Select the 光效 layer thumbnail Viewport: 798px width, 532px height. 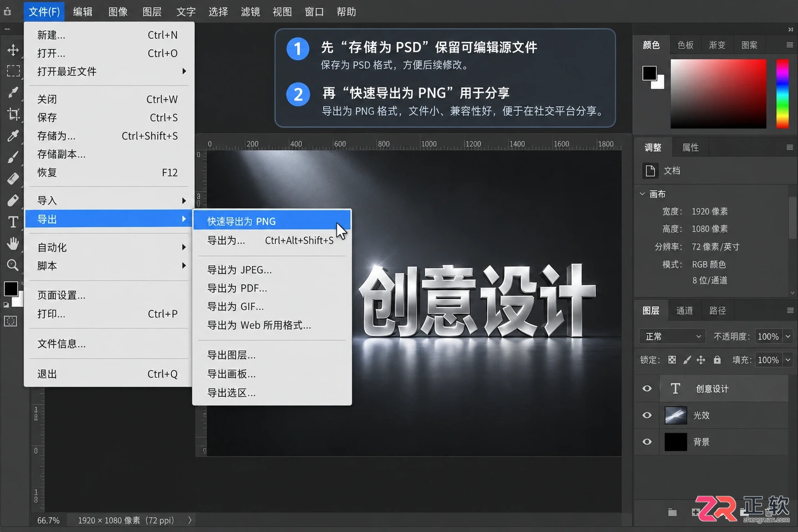[676, 415]
